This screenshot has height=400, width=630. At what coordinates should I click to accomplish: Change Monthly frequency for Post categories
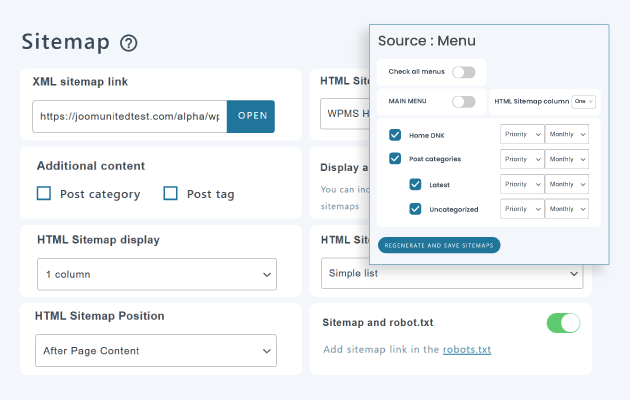coord(567,158)
